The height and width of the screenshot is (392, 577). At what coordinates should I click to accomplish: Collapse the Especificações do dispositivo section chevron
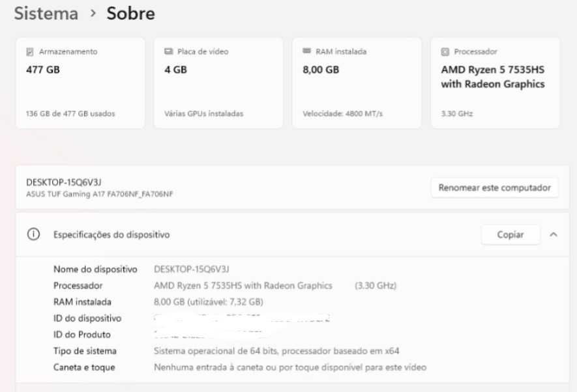[554, 234]
